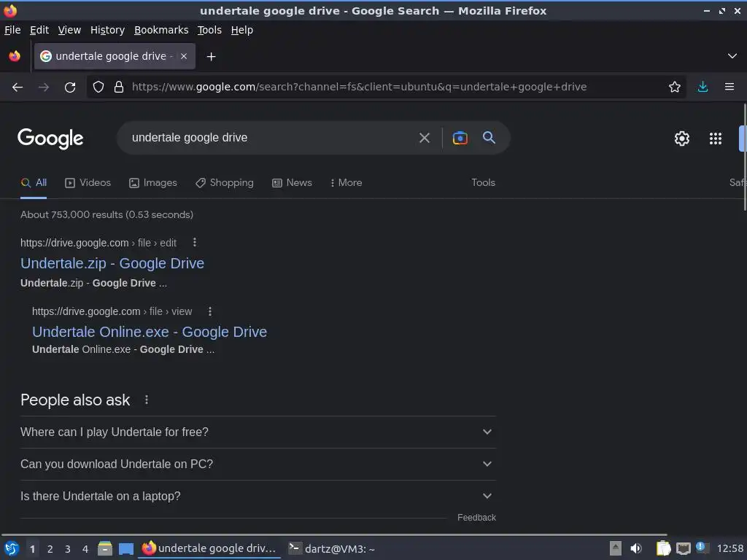Expand the More search categories

pos(347,183)
